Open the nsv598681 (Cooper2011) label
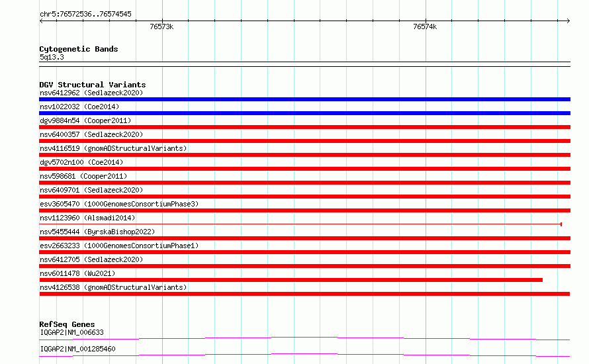589x364 pixels. click(83, 176)
